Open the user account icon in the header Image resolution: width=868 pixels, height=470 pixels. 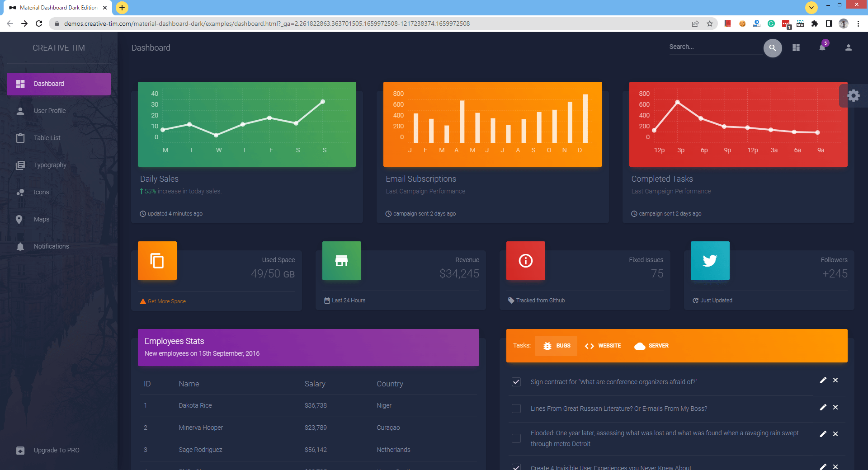coord(848,47)
